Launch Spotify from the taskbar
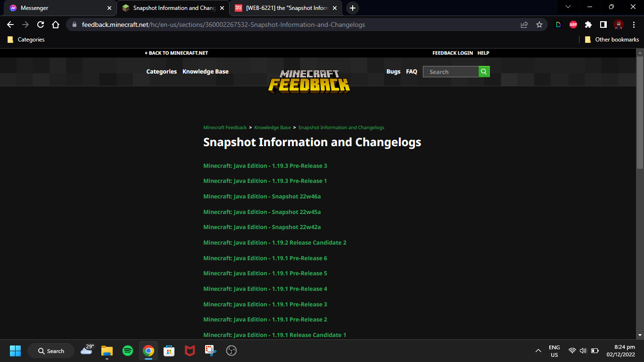The image size is (644, 362). click(x=128, y=351)
